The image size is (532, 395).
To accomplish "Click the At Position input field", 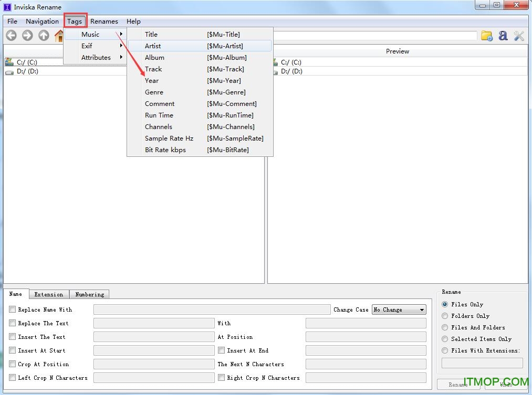I will [366, 337].
